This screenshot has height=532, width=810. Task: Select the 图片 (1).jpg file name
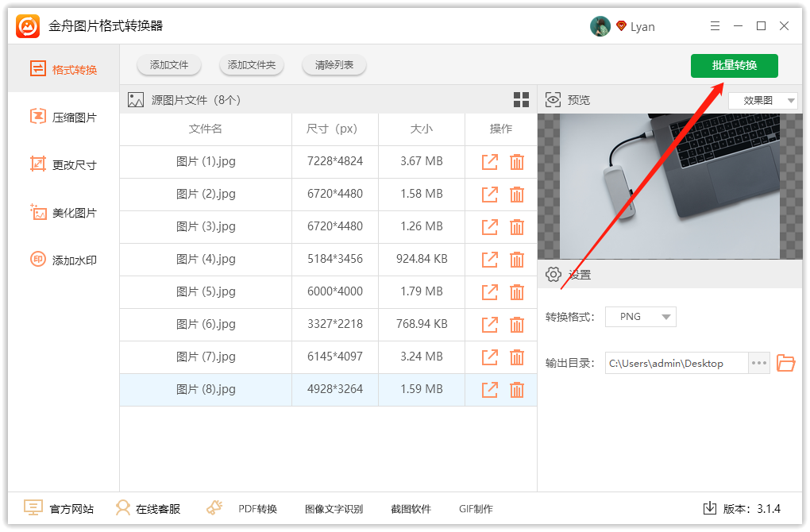(x=206, y=162)
